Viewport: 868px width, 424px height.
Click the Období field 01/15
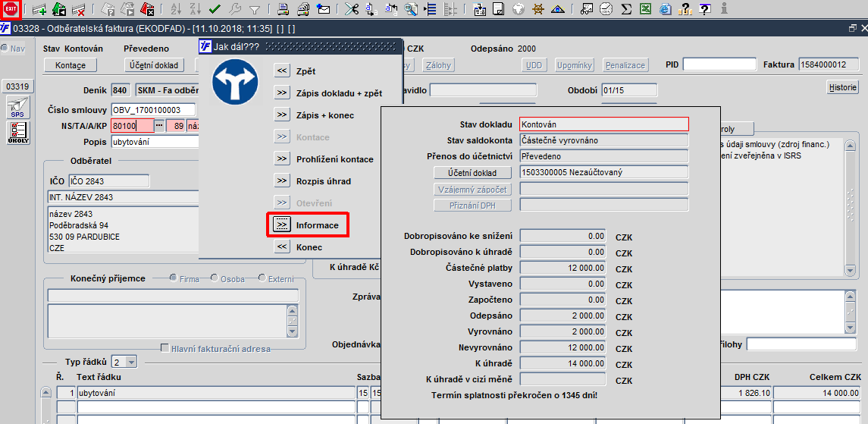point(629,90)
